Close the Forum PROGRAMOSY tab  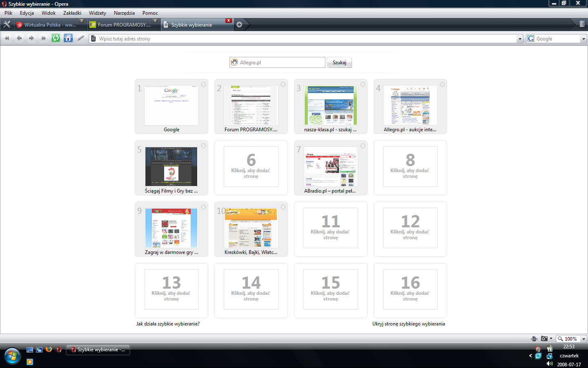pos(155,20)
